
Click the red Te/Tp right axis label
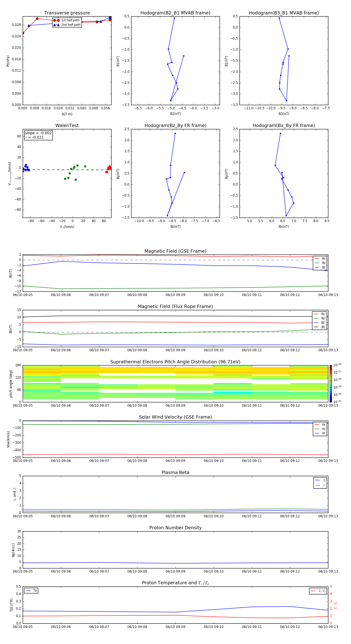click(x=336, y=605)
